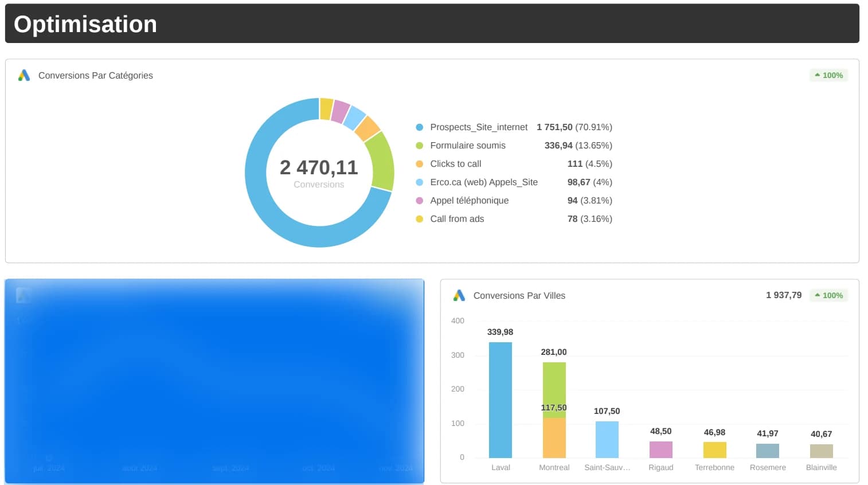Click the light blue donut chart segment
The height and width of the screenshot is (485, 868).
click(x=355, y=118)
